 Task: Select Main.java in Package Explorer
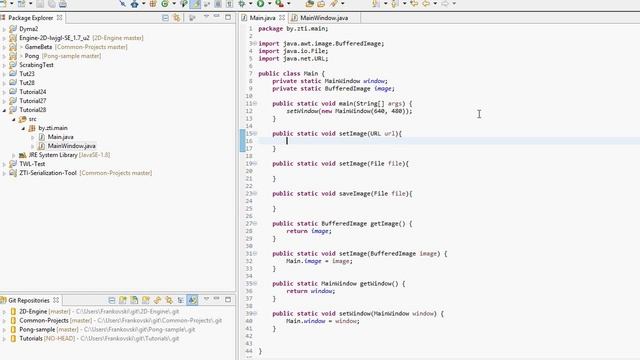click(60, 137)
